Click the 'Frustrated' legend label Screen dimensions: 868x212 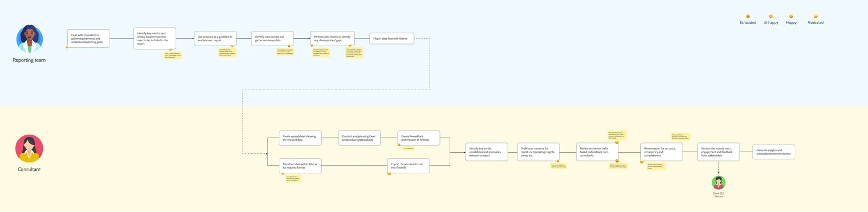[x=815, y=23]
